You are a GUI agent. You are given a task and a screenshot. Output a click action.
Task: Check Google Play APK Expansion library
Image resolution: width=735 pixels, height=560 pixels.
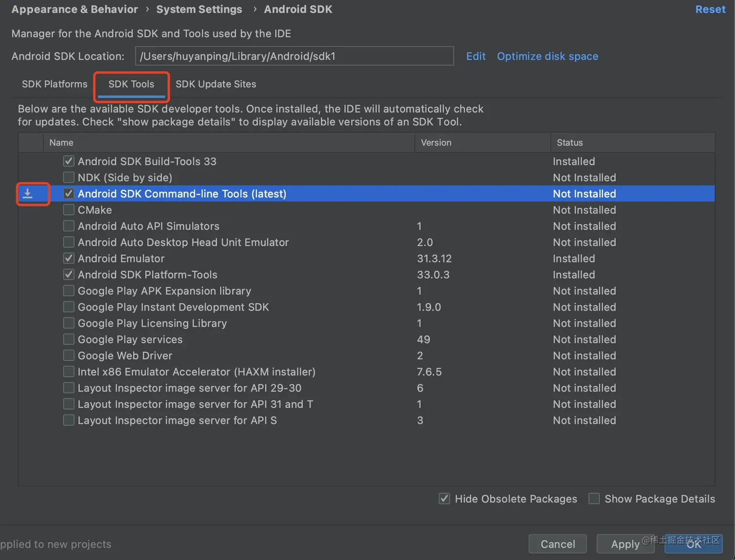69,290
